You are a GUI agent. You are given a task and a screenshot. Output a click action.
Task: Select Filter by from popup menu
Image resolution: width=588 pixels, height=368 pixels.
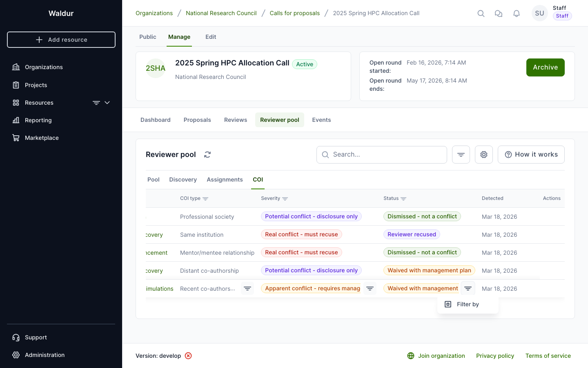pos(468,304)
